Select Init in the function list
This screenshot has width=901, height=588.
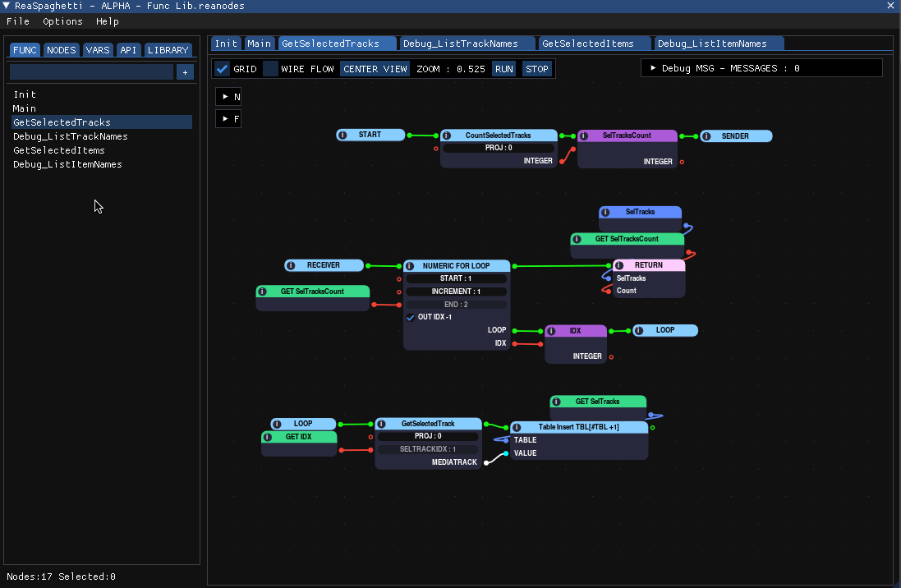coord(102,94)
